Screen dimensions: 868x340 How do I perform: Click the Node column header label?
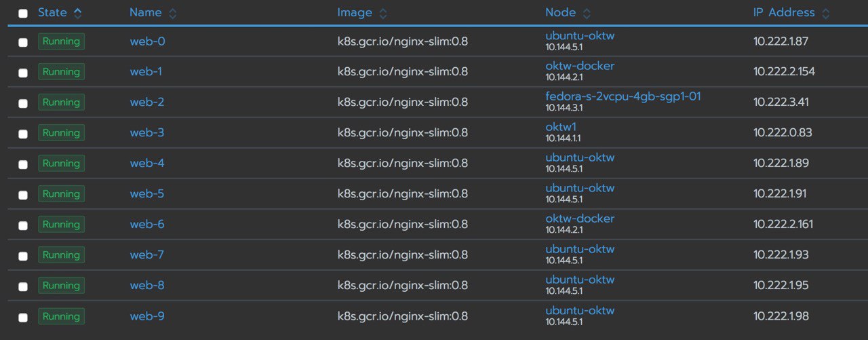[x=561, y=12]
